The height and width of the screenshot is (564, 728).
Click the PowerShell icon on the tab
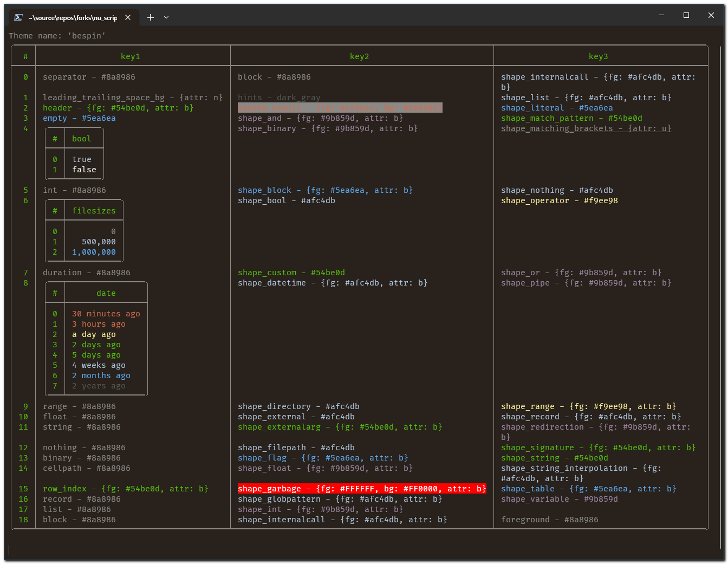click(18, 17)
